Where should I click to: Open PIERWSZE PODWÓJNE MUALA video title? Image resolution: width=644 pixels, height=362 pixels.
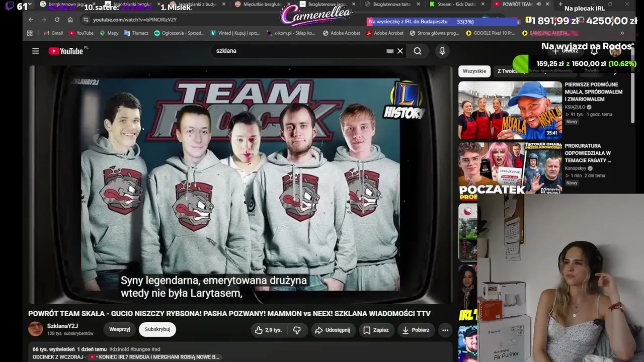point(593,92)
